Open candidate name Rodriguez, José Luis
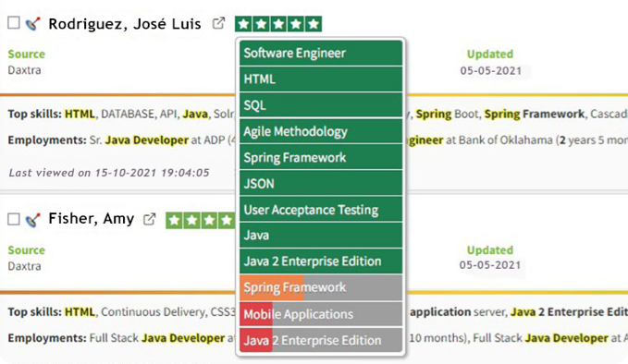628x364 pixels. [x=125, y=24]
